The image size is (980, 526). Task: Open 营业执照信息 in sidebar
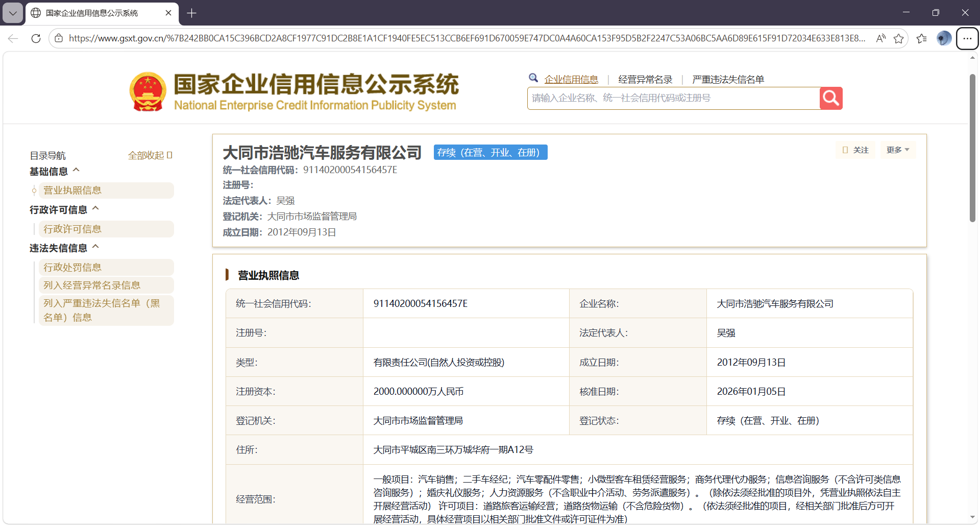(106, 190)
